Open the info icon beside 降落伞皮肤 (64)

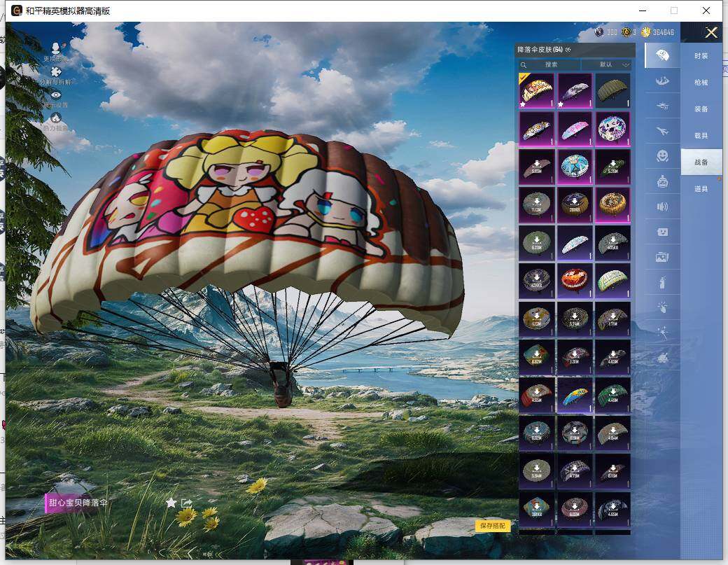[568, 50]
